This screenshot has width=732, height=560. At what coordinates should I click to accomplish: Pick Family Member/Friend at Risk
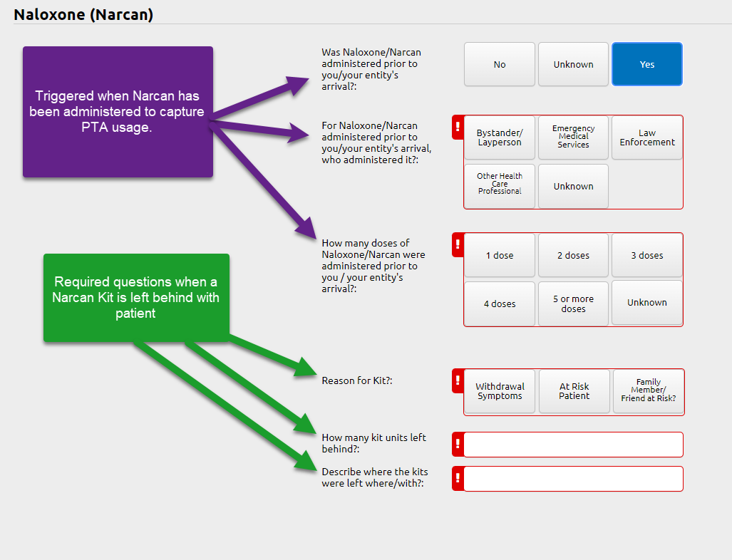tap(649, 392)
